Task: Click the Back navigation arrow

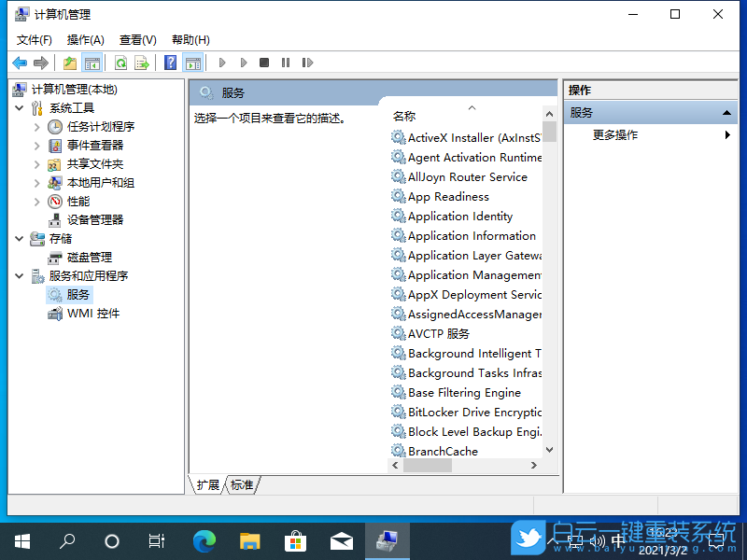Action: (x=19, y=63)
